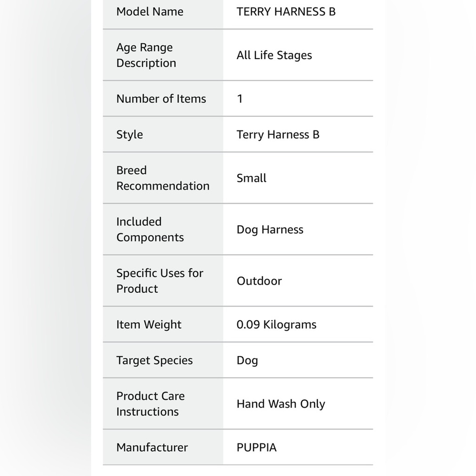The height and width of the screenshot is (476, 476).
Task: Click the Terry Harness B style value
Action: pos(278,135)
